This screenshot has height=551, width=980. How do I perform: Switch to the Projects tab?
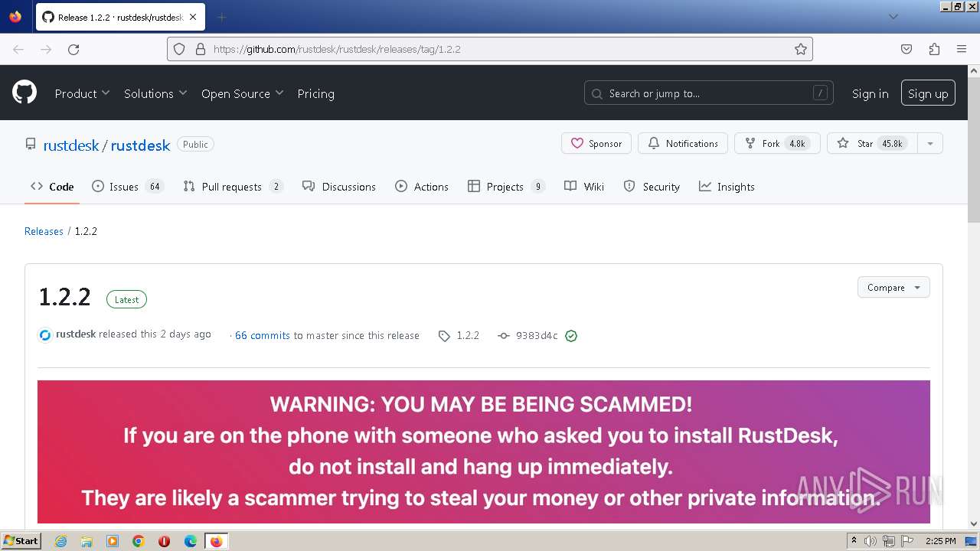coord(506,187)
